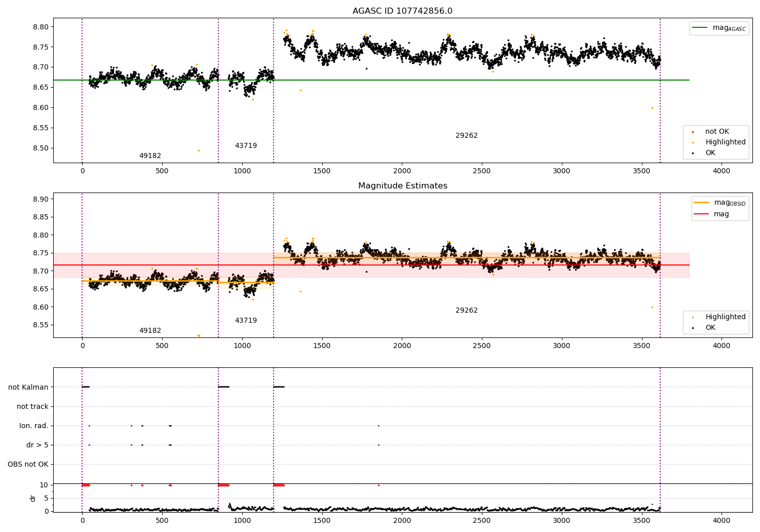760x532 pixels.
Task: Select 'OK' entry in the top plot legend
Action: coord(710,153)
